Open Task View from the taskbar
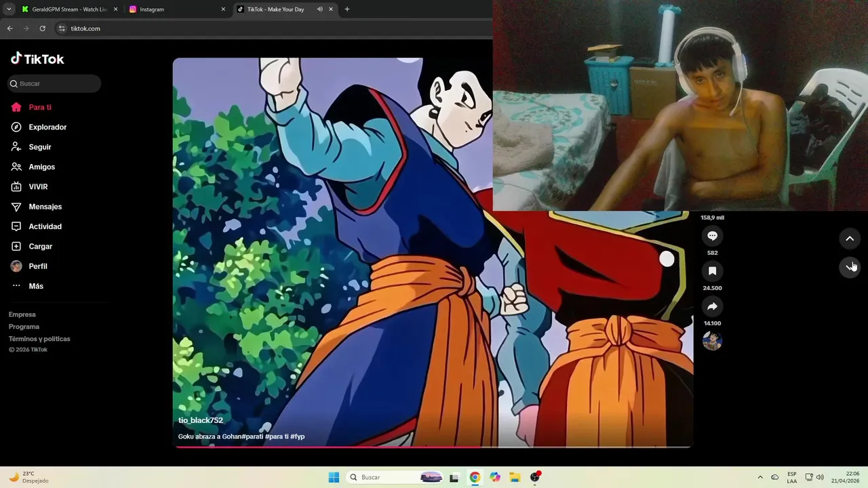Screen dimensions: 868x488 tap(454, 477)
